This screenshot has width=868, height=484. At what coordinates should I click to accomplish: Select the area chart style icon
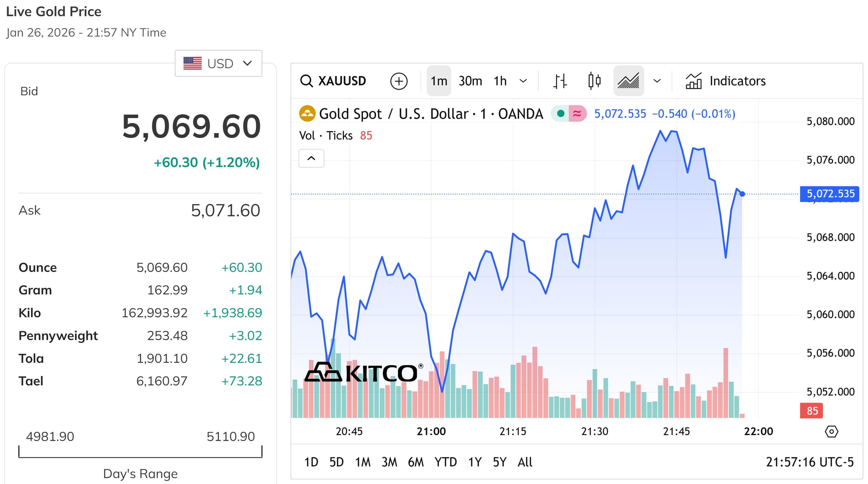[628, 81]
